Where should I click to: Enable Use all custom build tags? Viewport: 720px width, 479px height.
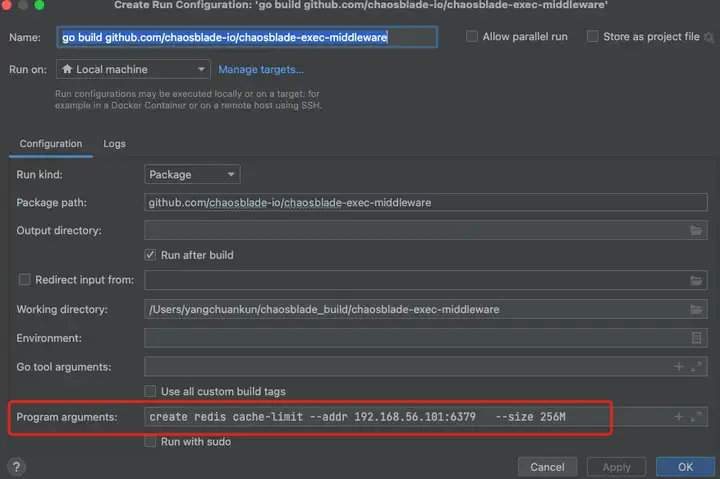pos(150,391)
